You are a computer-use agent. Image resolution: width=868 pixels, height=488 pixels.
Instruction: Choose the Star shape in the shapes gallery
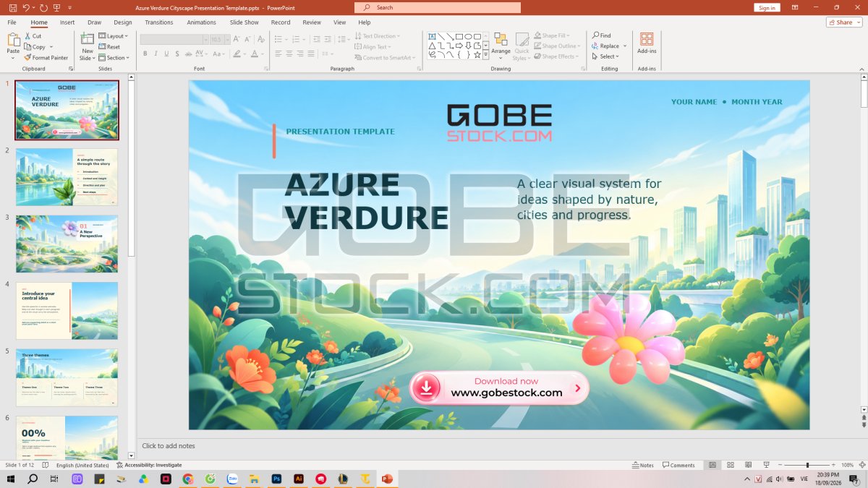pos(477,55)
